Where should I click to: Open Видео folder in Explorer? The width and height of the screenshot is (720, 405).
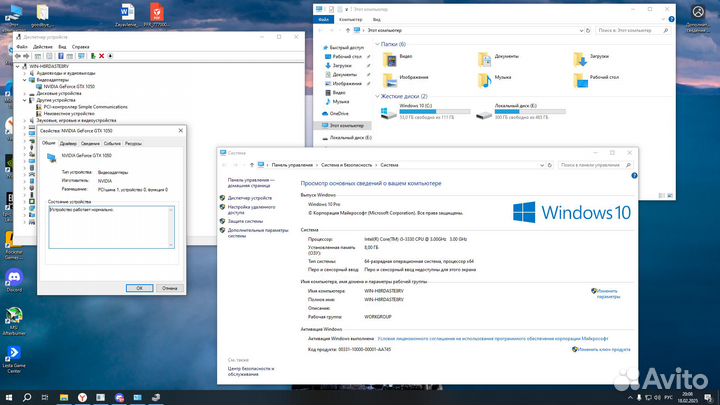398,60
